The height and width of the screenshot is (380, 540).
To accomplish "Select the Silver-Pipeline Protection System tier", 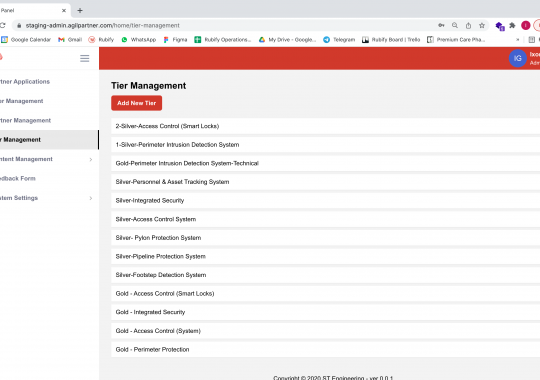I will click(x=325, y=256).
